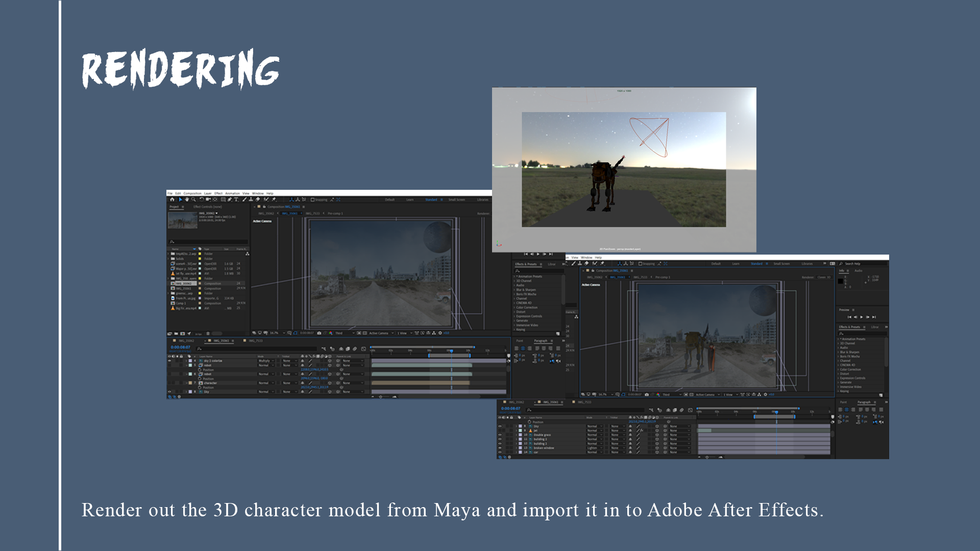
Task: Choose the Brush tool in left After Effects toolbar
Action: (244, 199)
